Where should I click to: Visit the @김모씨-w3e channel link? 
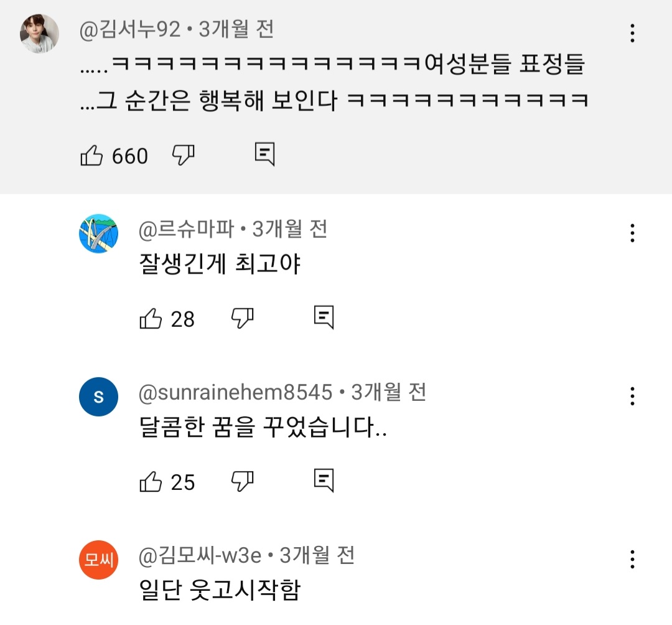point(200,555)
